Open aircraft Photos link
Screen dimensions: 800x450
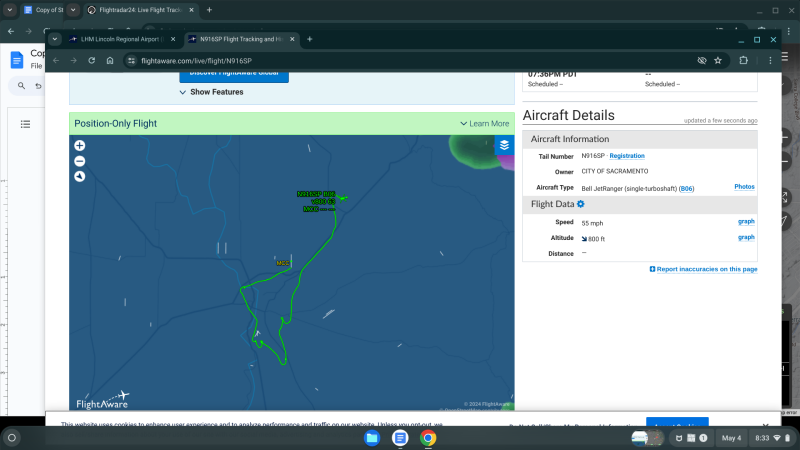[x=744, y=187]
